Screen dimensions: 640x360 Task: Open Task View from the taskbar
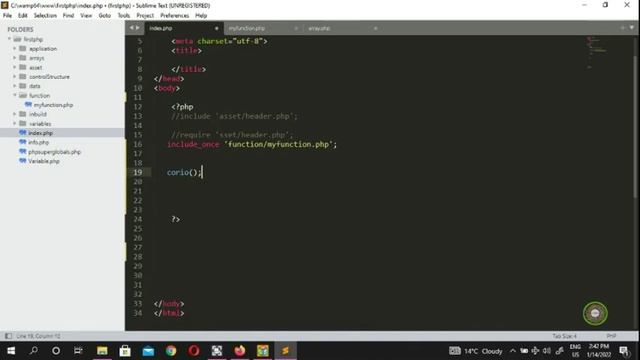tap(78, 351)
